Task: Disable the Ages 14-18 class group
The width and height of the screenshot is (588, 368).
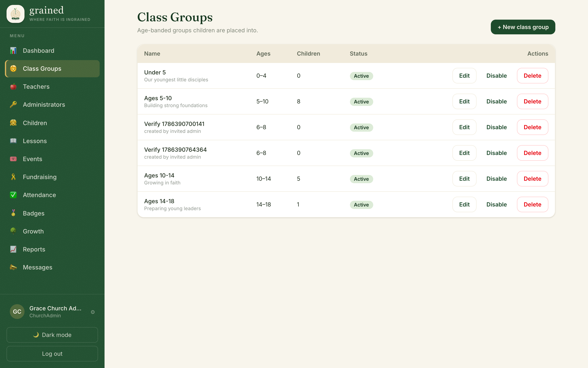Action: point(496,205)
